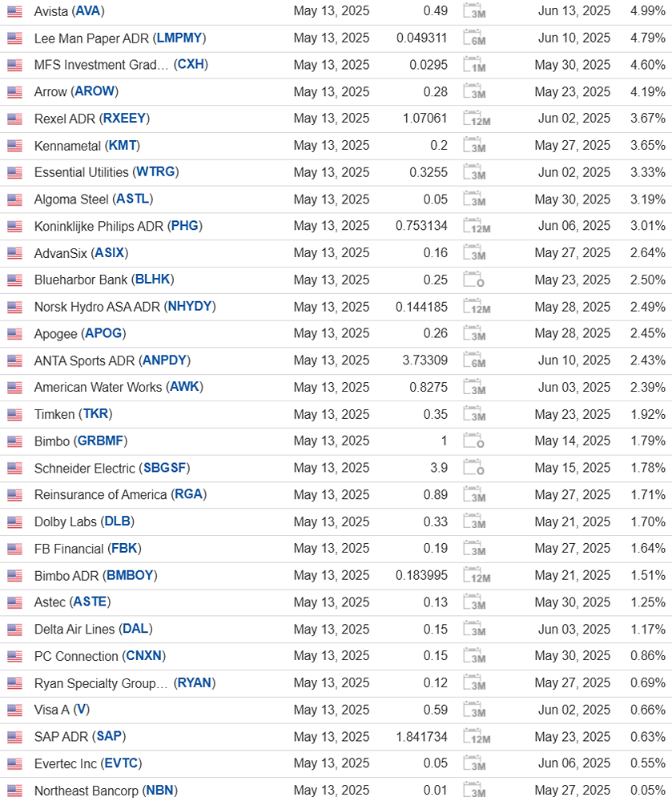Viewport: 672px width, 801px height.
Task: Click the 6M frequency icon for Lee Man Paper
Action: (x=474, y=38)
